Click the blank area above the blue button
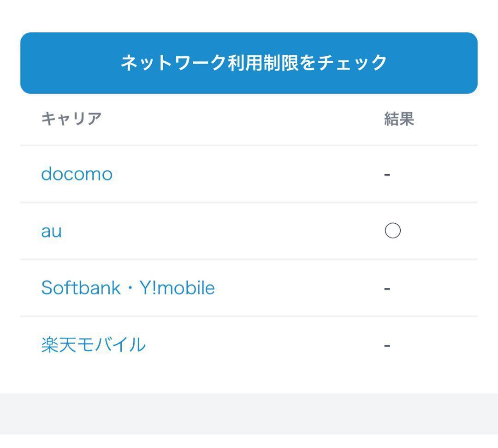Viewport: 498px width, 448px height. [249, 16]
